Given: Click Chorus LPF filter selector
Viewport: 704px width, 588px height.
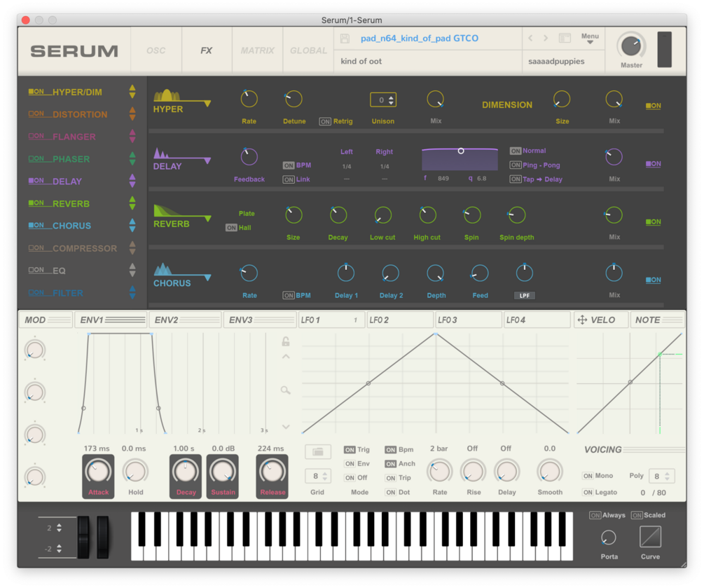Looking at the screenshot, I should click(x=525, y=296).
